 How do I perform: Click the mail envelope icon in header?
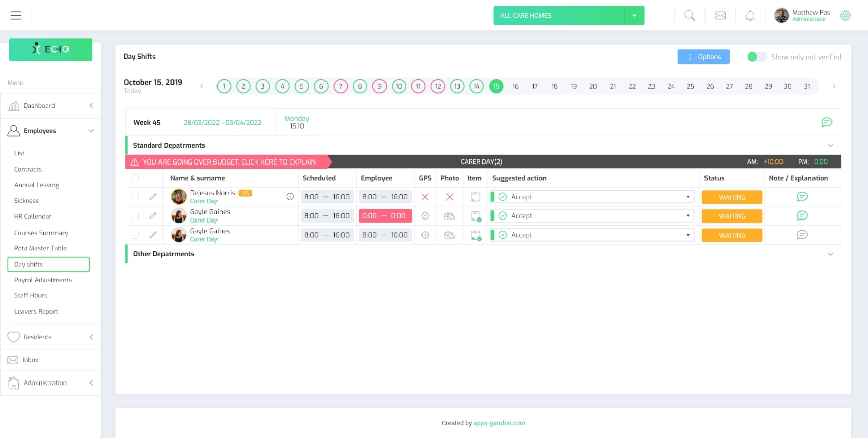(720, 16)
